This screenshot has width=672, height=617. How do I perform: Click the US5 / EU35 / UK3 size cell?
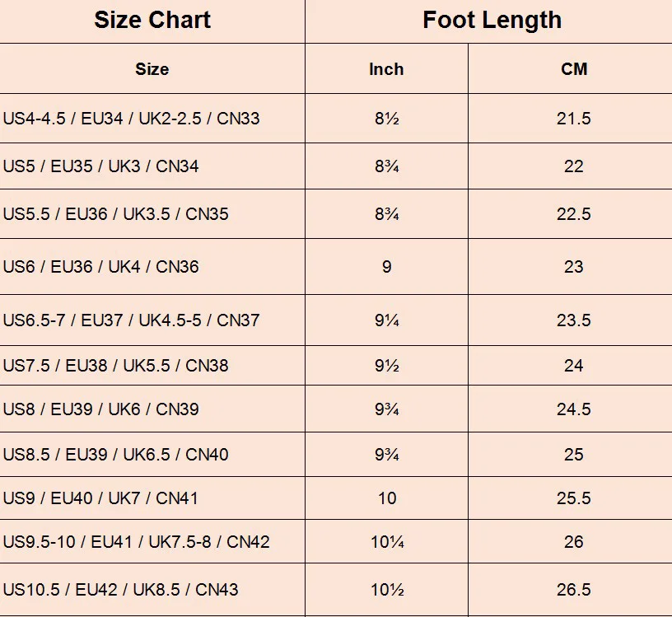pyautogui.click(x=152, y=166)
